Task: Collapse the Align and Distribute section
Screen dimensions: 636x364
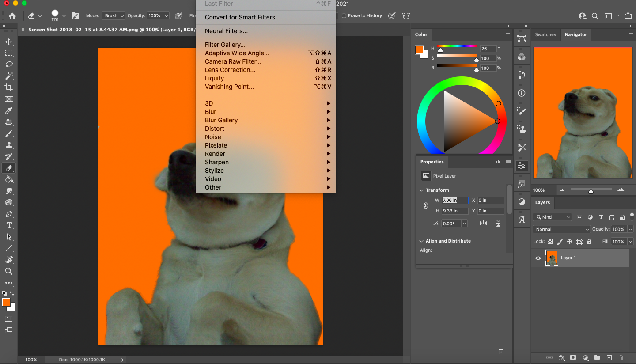Action: pyautogui.click(x=421, y=241)
